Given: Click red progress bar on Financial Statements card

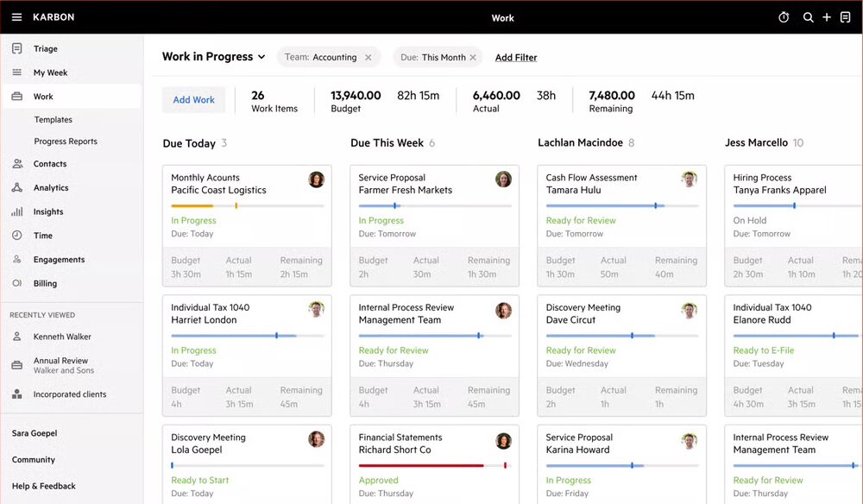Looking at the screenshot, I should coord(435,465).
